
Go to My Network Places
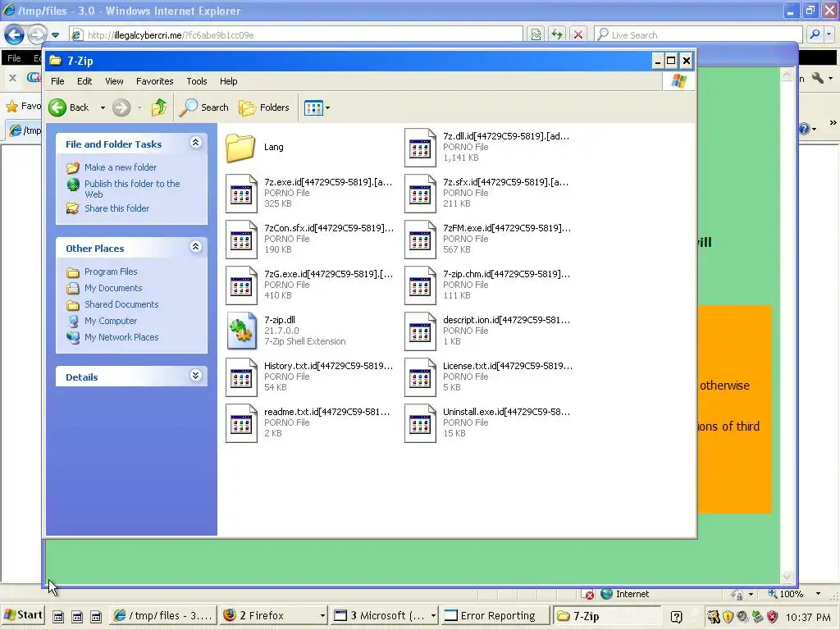121,337
